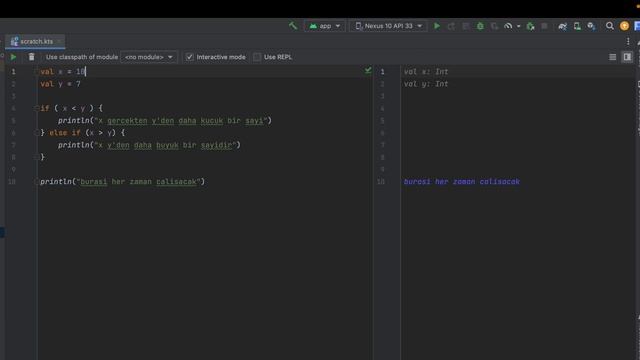Click the '} else if (x > y) {' line
This screenshot has width=640, height=360.
coord(83,133)
